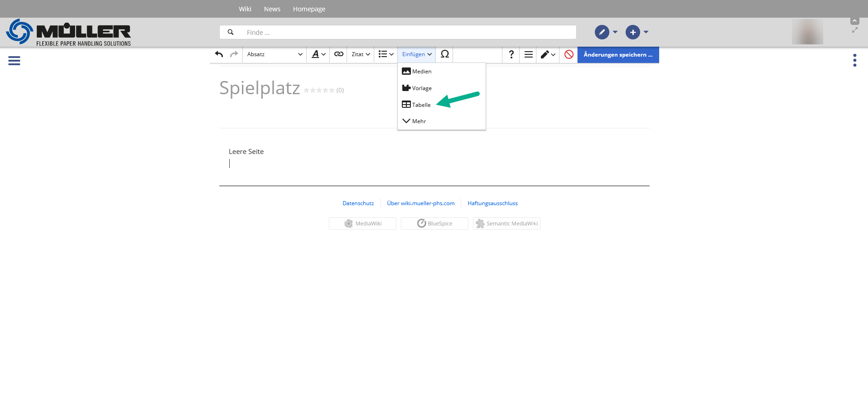The image size is (868, 418).
Task: Expand the list structure dropdown
Action: tap(386, 54)
